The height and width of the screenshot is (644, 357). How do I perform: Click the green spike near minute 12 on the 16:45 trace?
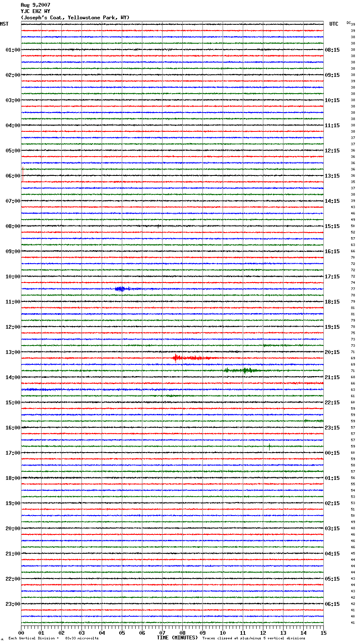pyautogui.click(x=269, y=446)
